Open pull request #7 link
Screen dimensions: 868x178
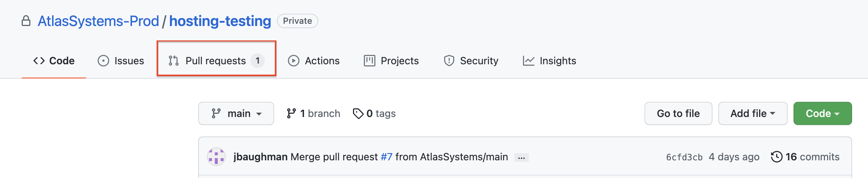[x=386, y=157]
